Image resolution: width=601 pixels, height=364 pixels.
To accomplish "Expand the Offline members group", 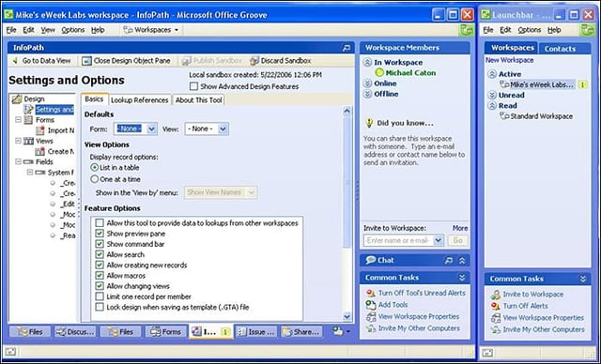I will pos(367,94).
